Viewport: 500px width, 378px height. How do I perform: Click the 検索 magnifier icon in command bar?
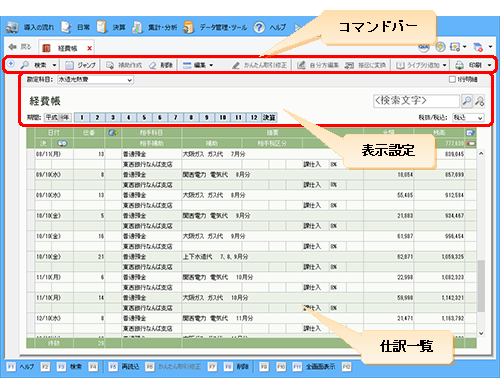[25, 65]
